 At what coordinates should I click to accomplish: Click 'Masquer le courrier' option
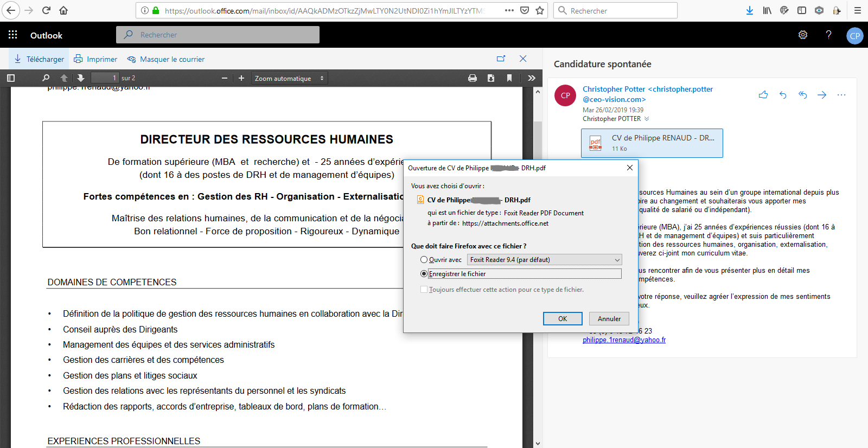(x=166, y=59)
